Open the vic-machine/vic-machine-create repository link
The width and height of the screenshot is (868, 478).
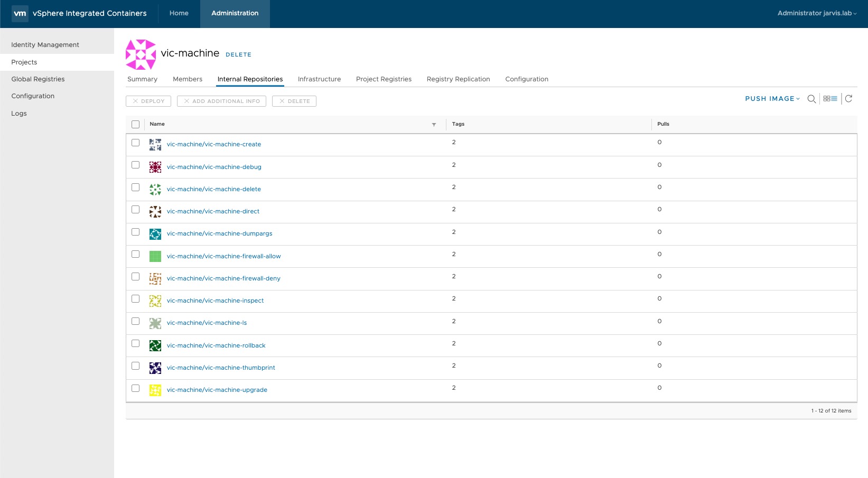(x=214, y=144)
